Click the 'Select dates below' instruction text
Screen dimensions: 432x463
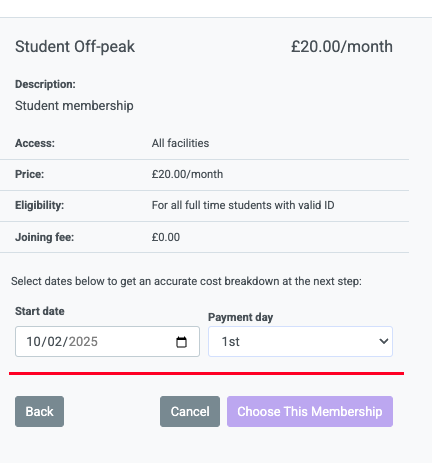[x=186, y=281]
